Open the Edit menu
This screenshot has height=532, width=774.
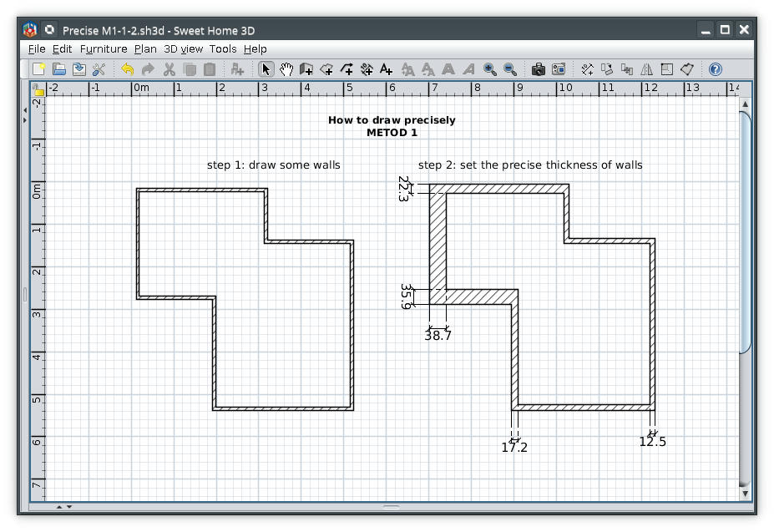62,49
